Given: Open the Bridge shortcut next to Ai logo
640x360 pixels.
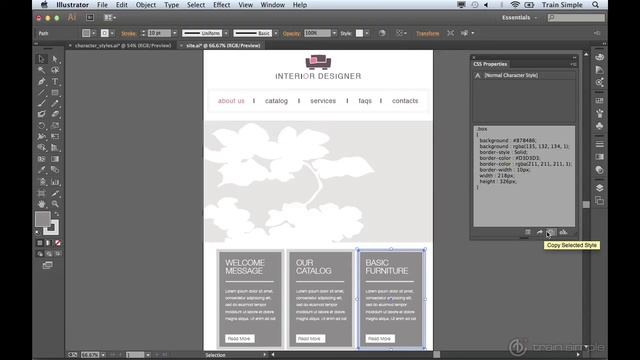Looking at the screenshot, I should 90,18.
